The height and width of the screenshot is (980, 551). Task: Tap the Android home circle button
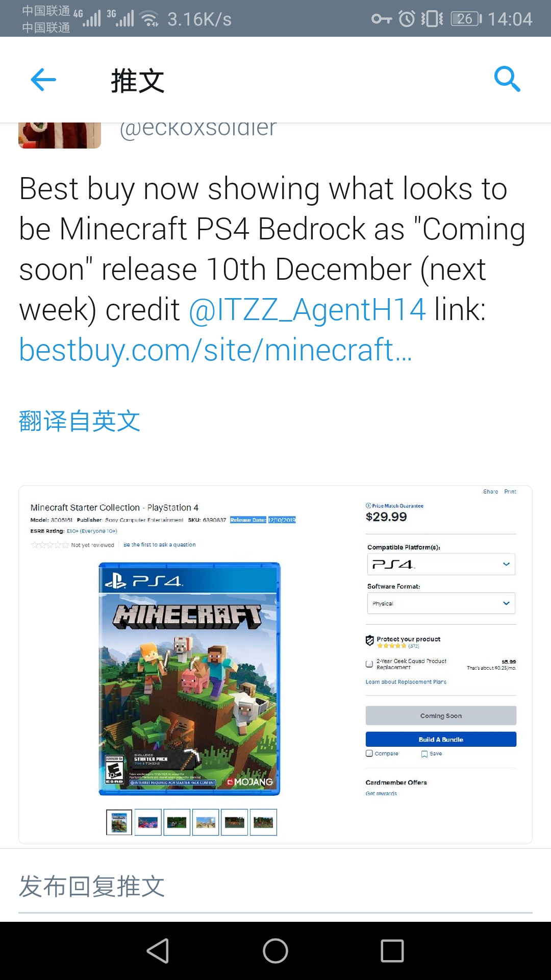tap(275, 951)
